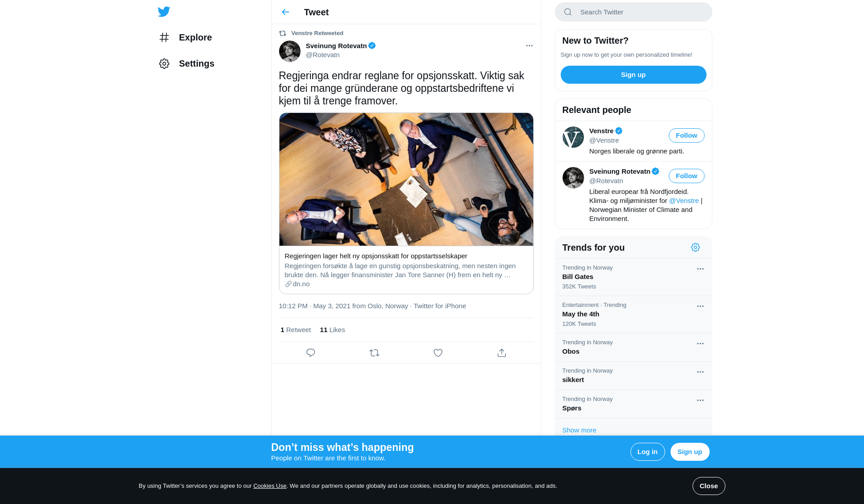Open more options for Spørs trend
Image resolution: width=864 pixels, height=504 pixels.
point(700,400)
